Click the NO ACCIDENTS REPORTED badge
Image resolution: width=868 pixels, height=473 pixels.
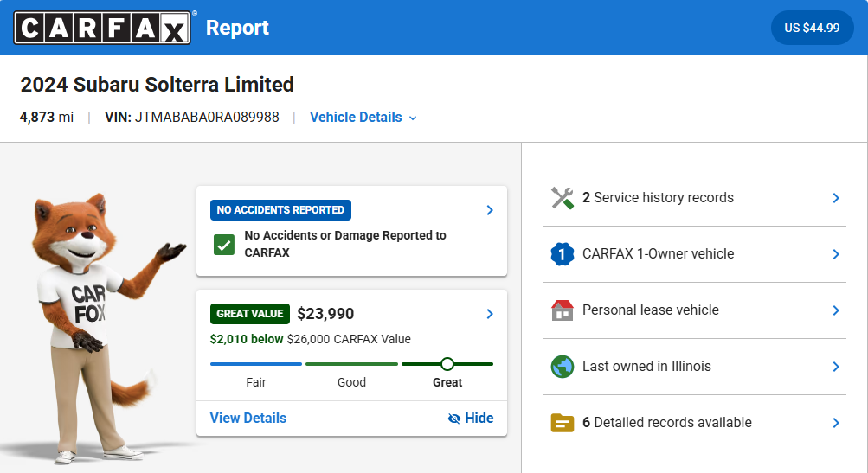click(280, 210)
